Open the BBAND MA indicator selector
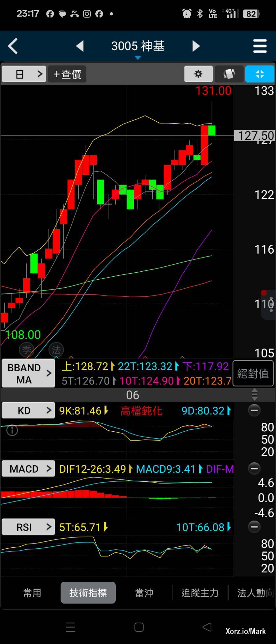 point(28,373)
